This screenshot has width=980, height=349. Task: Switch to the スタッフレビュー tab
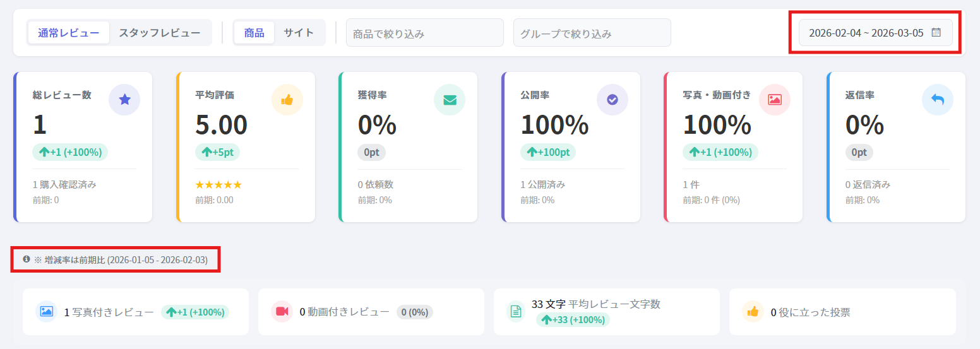160,33
